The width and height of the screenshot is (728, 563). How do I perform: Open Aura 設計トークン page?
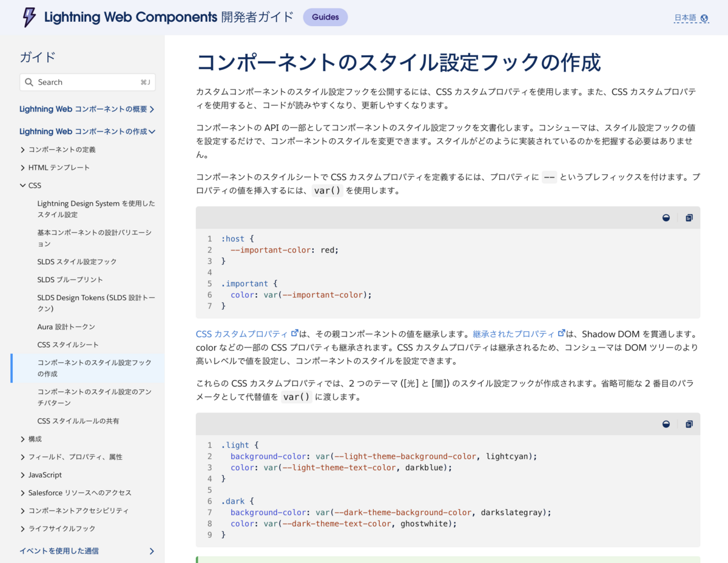(66, 327)
